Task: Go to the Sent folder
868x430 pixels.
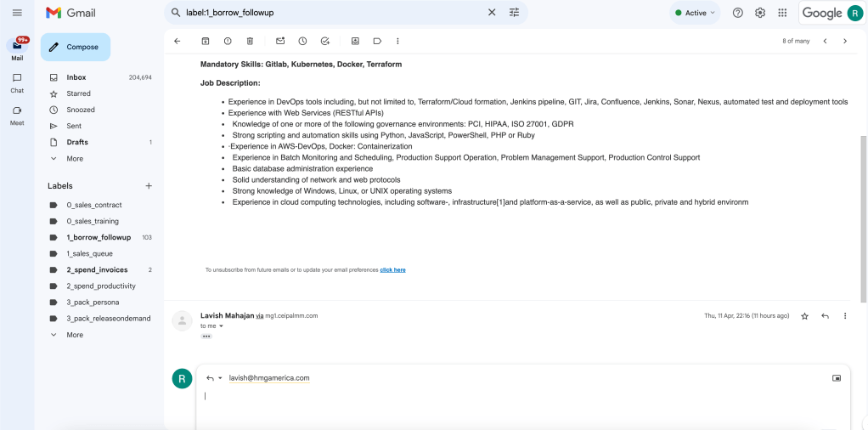Action: coord(74,126)
